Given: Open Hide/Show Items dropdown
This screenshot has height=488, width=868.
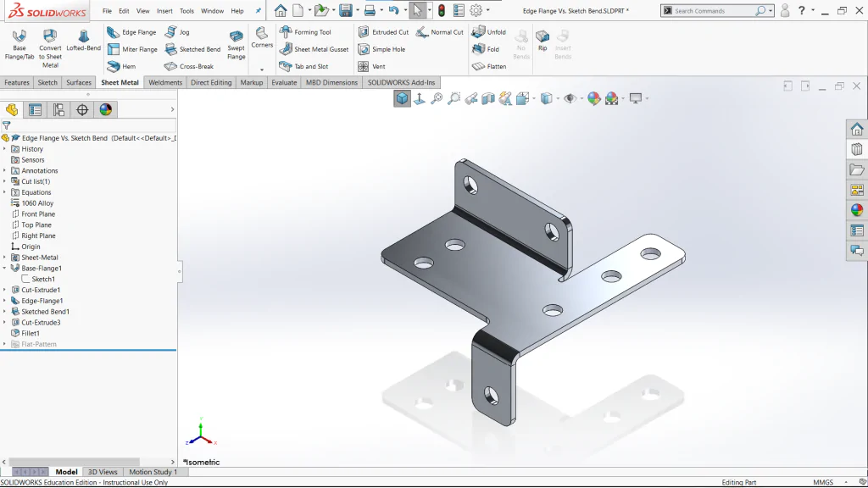Looking at the screenshot, I should click(581, 98).
